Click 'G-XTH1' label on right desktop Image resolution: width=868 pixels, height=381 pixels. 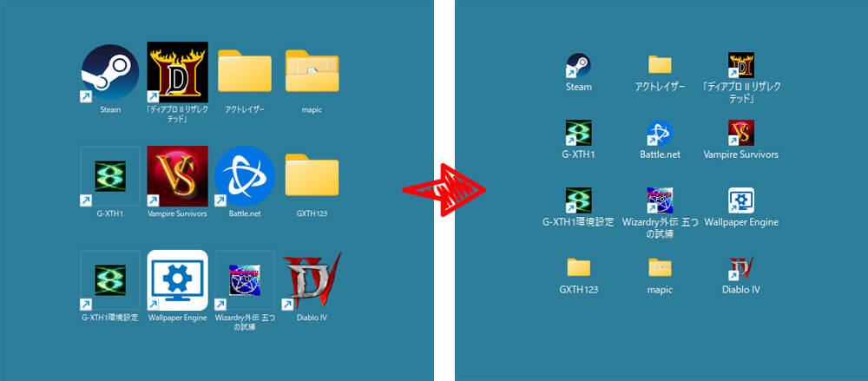[578, 154]
